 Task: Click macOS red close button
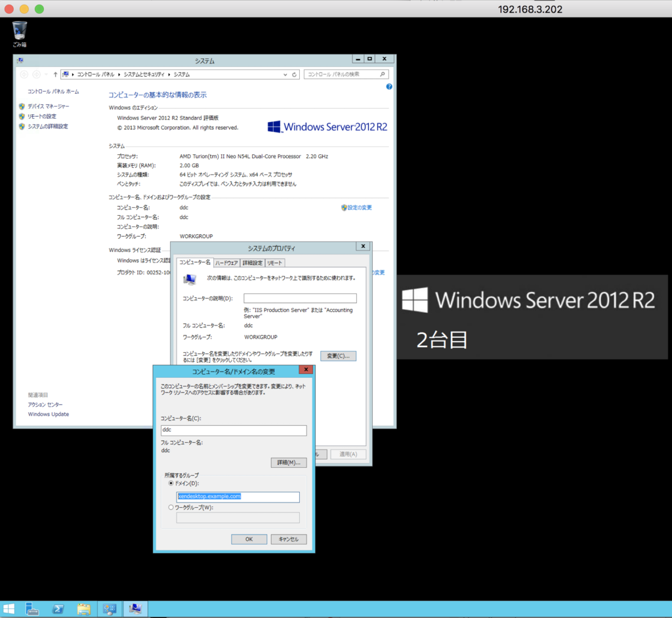pyautogui.click(x=9, y=9)
